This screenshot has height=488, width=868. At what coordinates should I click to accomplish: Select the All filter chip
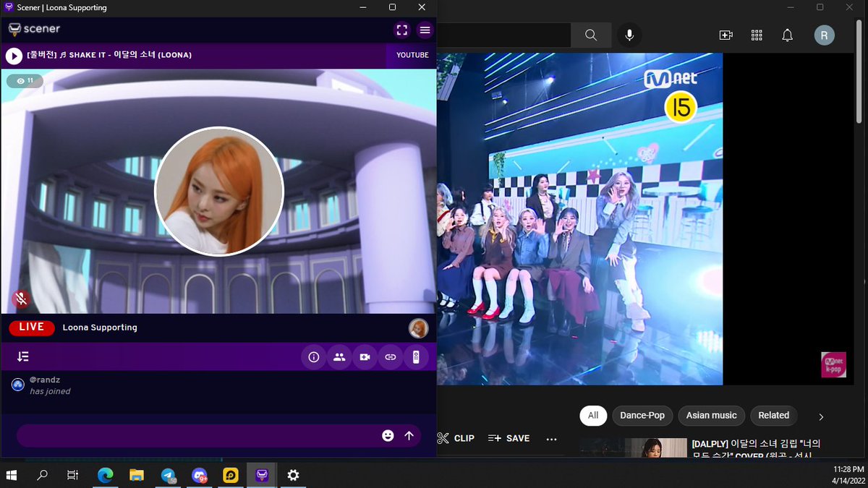pos(593,416)
